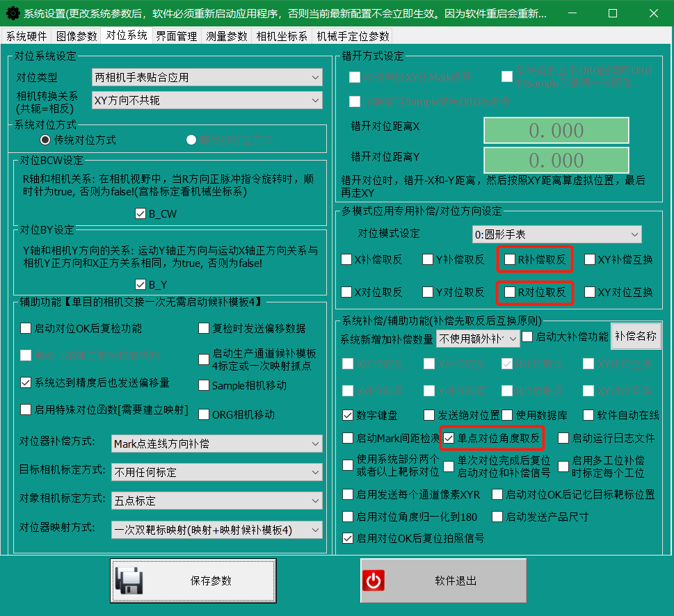Switch to the 图像参数 tab
This screenshot has height=616, width=674.
[x=77, y=36]
